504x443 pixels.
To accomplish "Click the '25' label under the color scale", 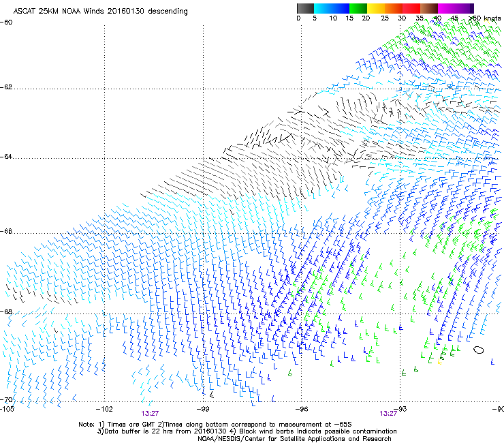I will [385, 18].
